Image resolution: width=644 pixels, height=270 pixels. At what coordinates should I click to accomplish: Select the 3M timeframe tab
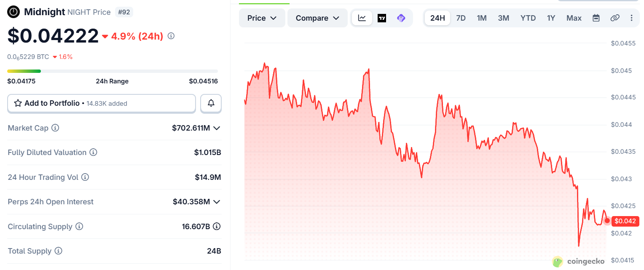pyautogui.click(x=504, y=18)
